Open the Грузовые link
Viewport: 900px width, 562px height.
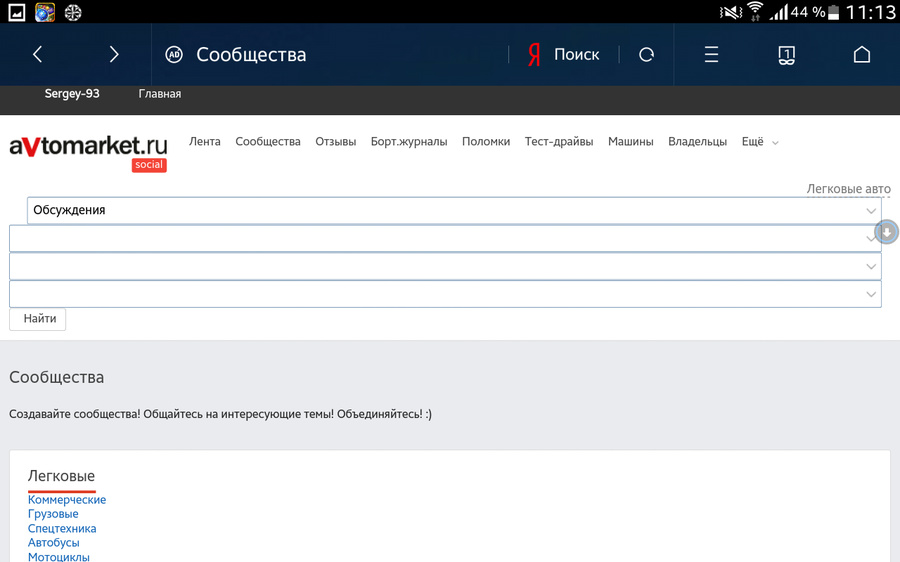53,514
